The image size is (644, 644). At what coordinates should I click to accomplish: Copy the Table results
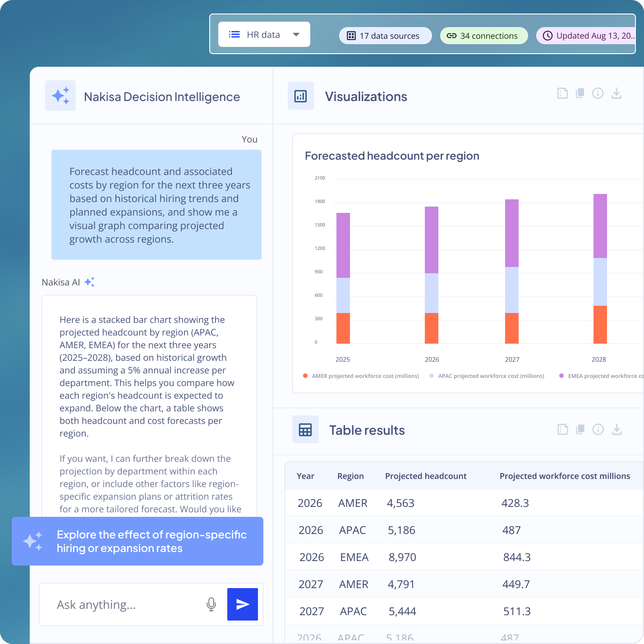point(580,429)
